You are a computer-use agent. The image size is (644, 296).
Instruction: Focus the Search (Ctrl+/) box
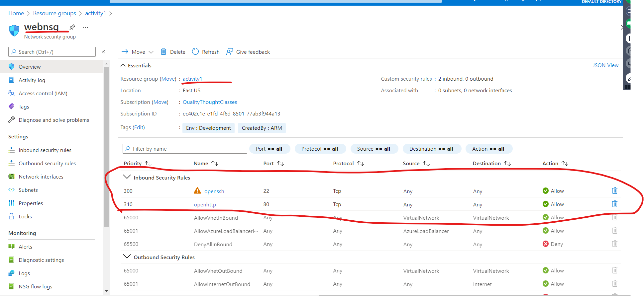coord(52,52)
